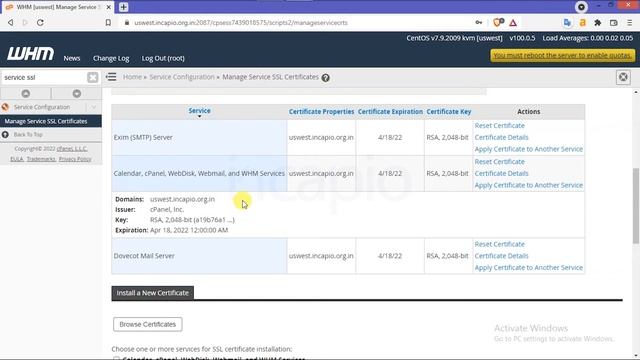Open a new browser tab
Screen dimensions: 640x360
[x=124, y=7]
